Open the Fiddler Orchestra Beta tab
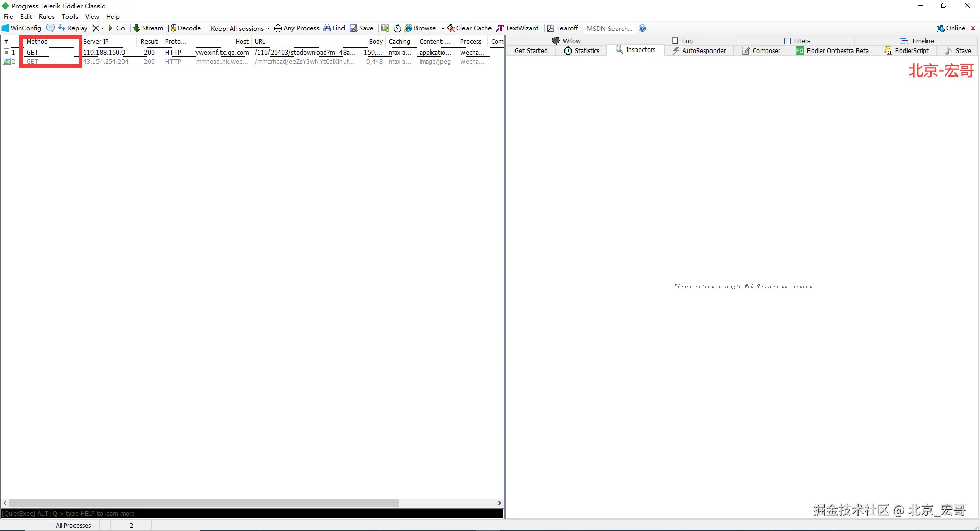This screenshot has height=531, width=980. (x=832, y=50)
